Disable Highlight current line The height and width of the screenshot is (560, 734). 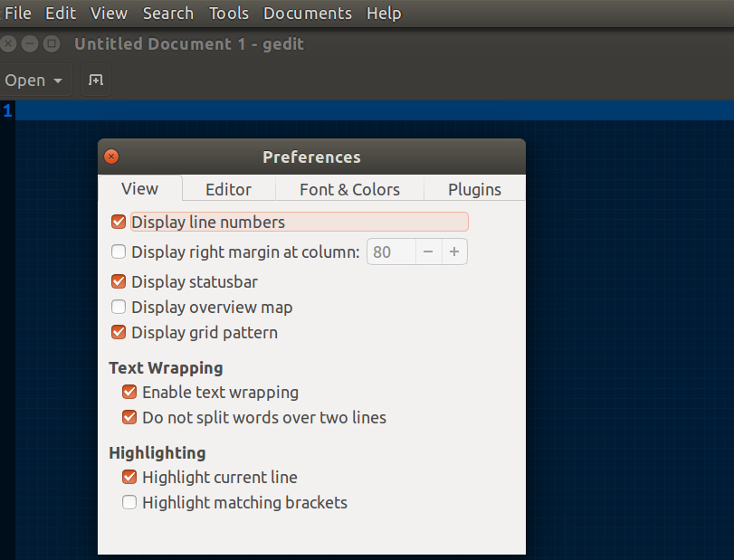coord(129,478)
